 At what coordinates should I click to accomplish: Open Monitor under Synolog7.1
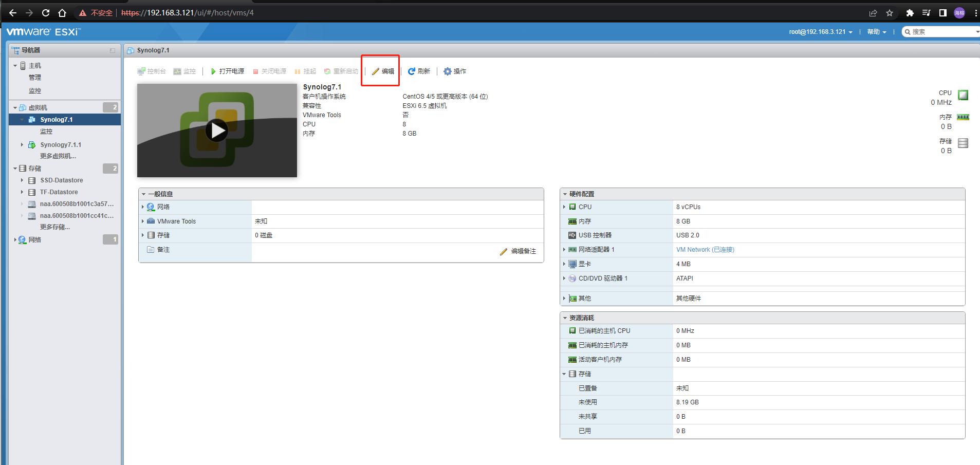46,132
